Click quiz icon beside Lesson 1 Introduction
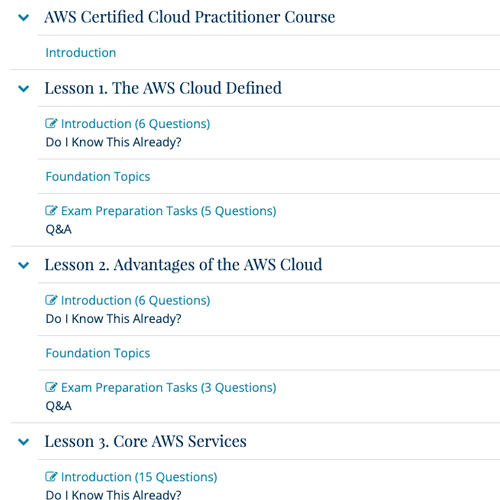The height and width of the screenshot is (500, 500). (x=51, y=123)
